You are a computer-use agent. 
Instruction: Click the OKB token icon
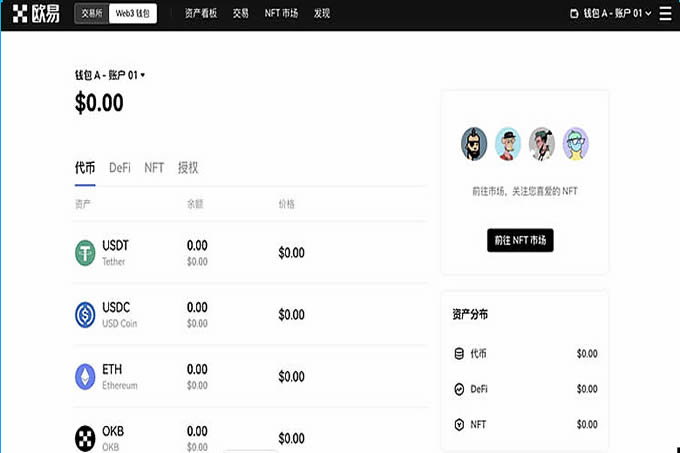(x=85, y=437)
